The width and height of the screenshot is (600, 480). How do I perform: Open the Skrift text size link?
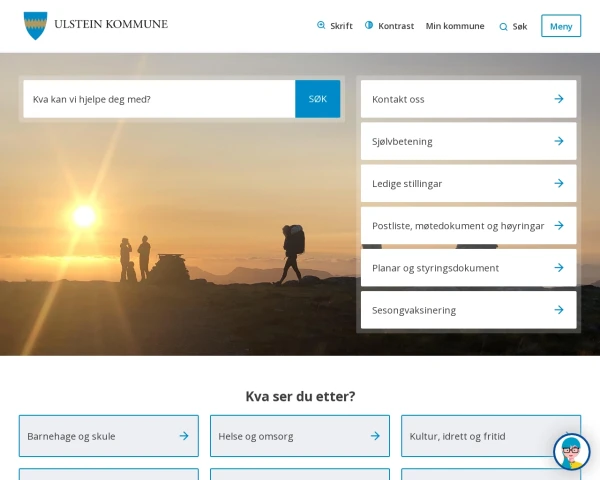[341, 26]
